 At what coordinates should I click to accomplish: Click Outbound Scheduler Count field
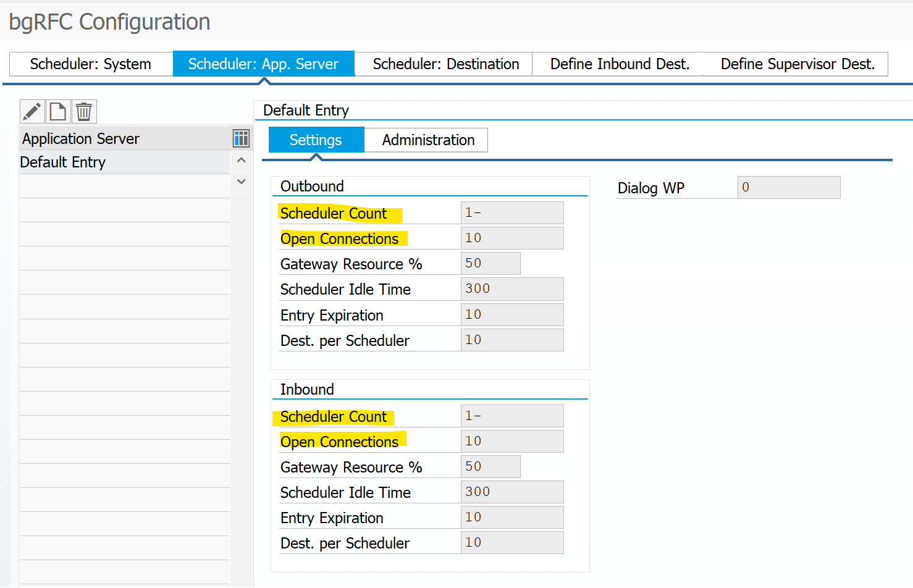click(x=511, y=213)
